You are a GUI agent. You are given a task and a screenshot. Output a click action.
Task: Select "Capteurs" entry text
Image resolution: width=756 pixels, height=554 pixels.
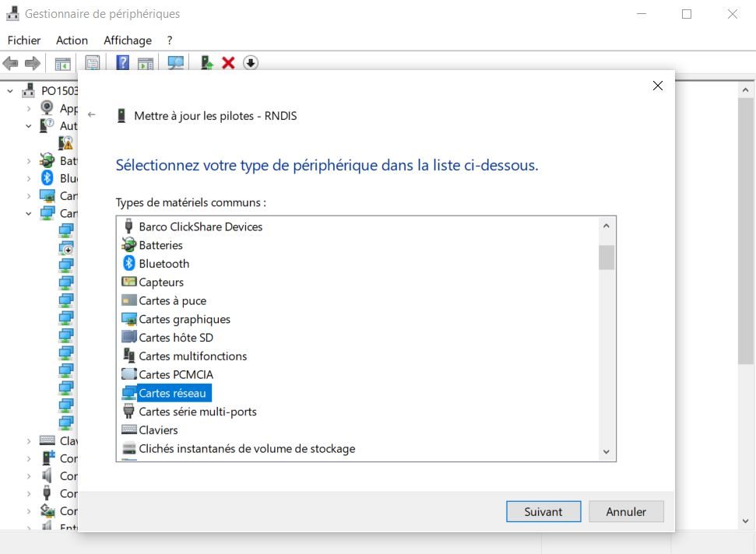[x=161, y=282]
